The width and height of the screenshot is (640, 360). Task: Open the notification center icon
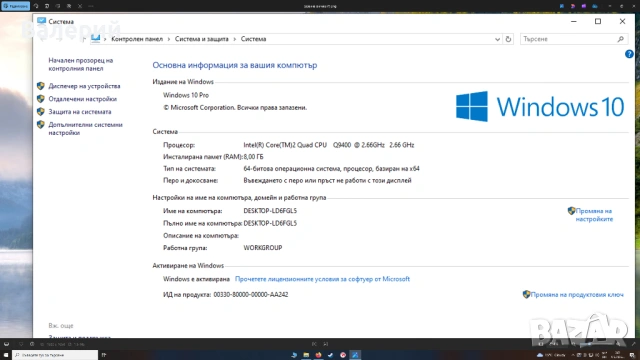click(x=632, y=355)
